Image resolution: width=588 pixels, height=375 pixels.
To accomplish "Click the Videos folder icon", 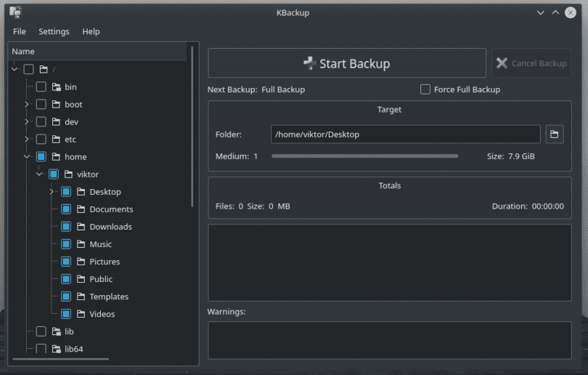I will [x=81, y=314].
